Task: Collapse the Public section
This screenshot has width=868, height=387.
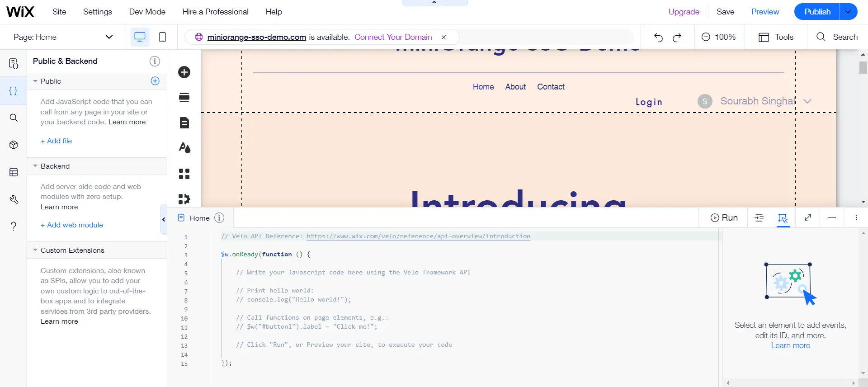Action: pos(35,81)
